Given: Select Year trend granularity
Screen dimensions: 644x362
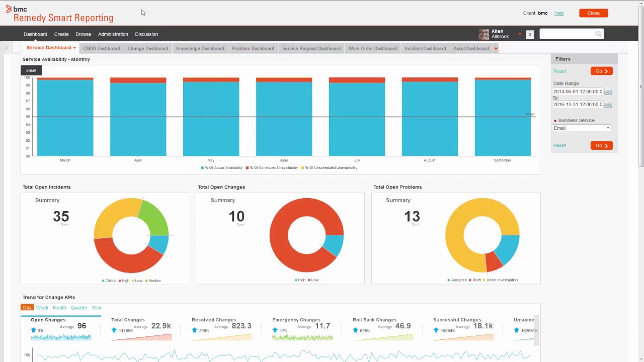Looking at the screenshot, I should 97,308.
